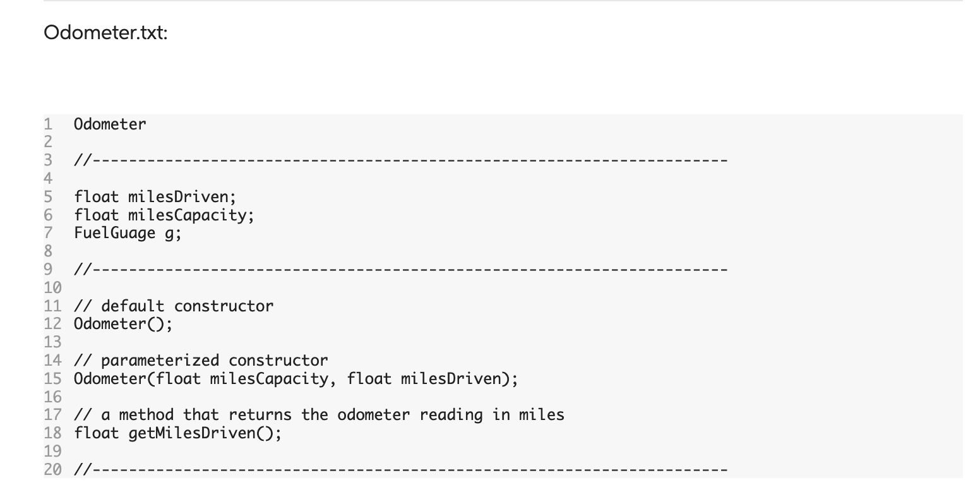This screenshot has height=504, width=980.
Task: Click the dashed separator on line 3
Action: (x=400, y=161)
